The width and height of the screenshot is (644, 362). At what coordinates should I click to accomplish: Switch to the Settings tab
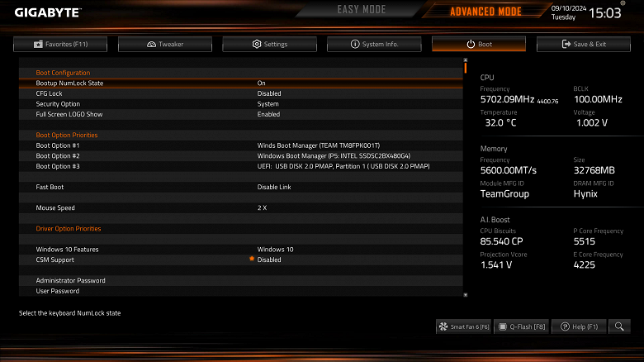269,44
